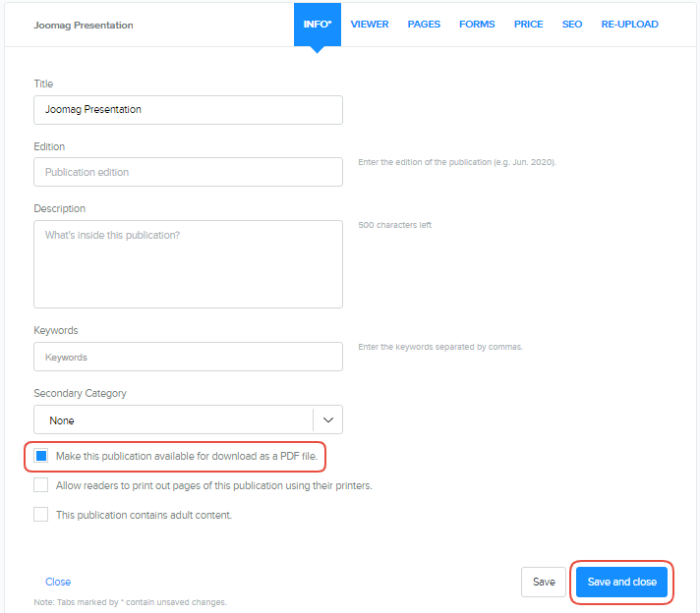Screen dimensions: 700x613
Task: Switch to the VIEWER tab
Action: coord(370,25)
